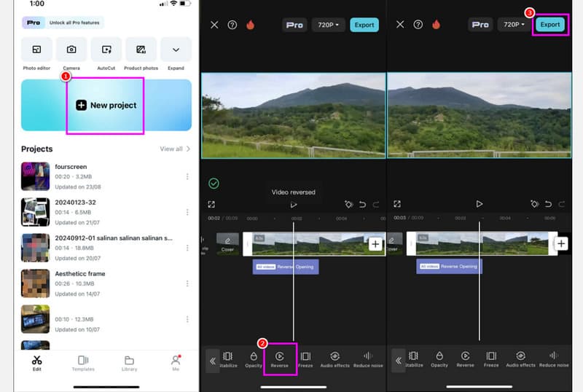Switch to the Library tab
Image resolution: width=583 pixels, height=392 pixels.
129,362
